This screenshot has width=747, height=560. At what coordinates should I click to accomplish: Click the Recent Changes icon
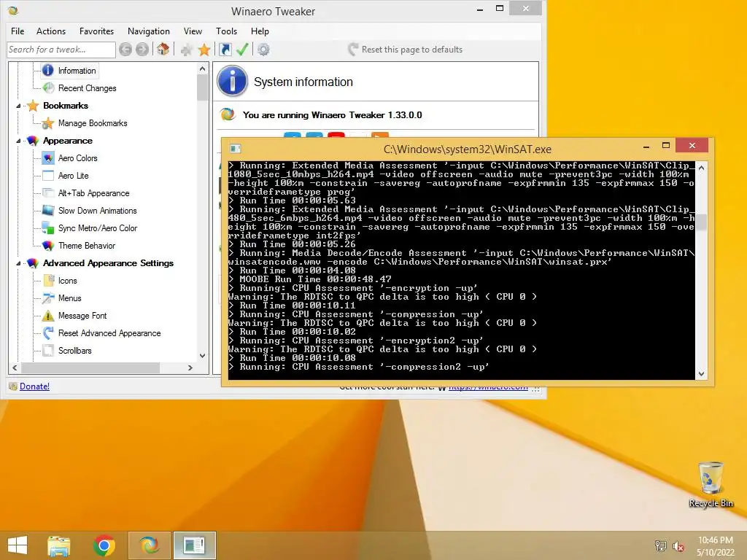48,88
